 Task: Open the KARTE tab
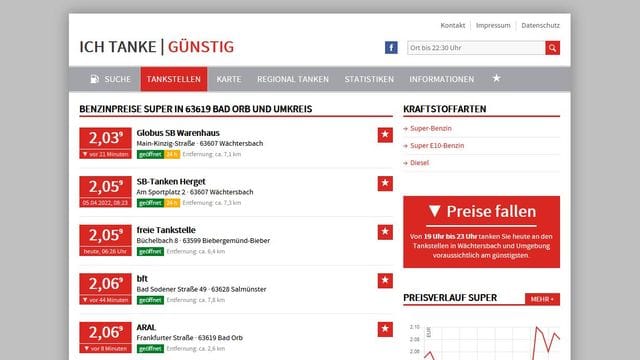pos(229,79)
